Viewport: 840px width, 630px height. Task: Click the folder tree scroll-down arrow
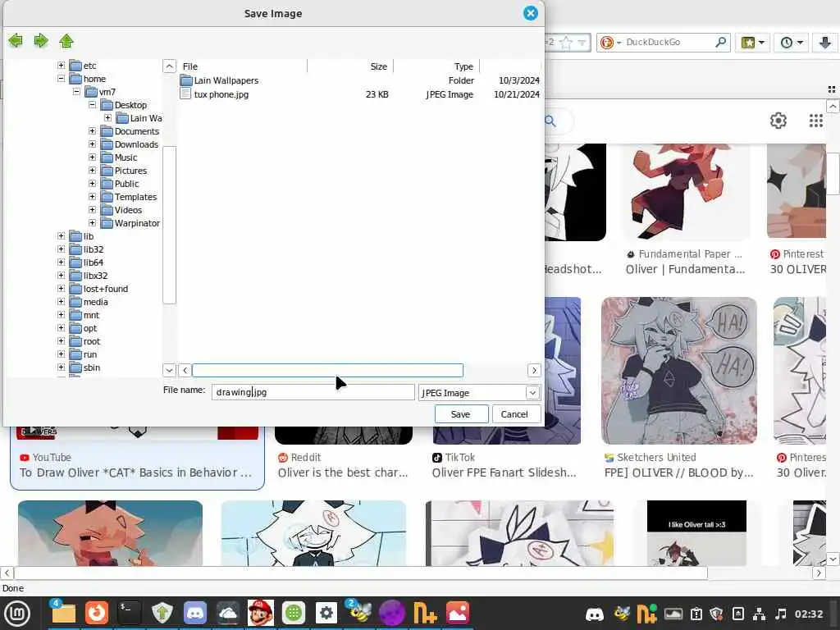169,370
